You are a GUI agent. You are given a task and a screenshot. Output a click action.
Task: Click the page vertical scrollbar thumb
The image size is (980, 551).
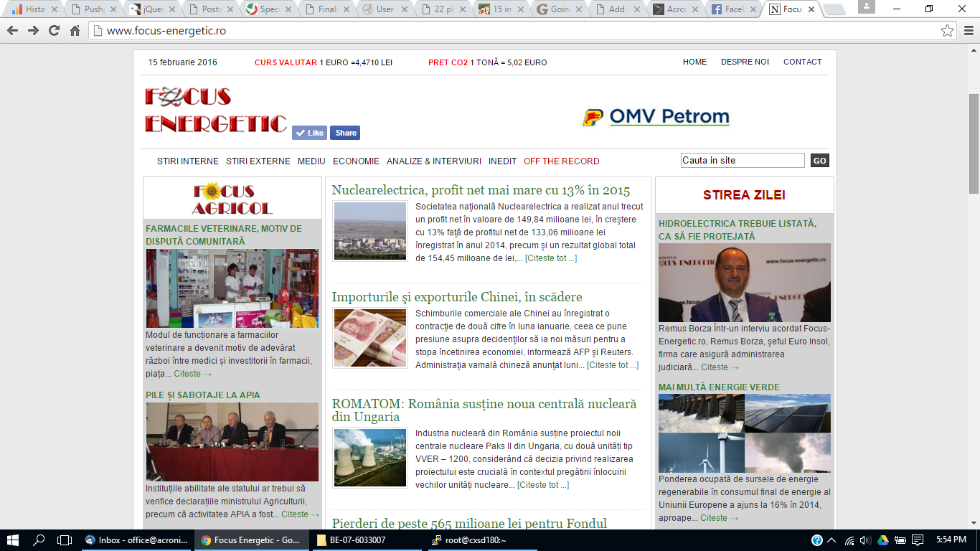(974, 143)
